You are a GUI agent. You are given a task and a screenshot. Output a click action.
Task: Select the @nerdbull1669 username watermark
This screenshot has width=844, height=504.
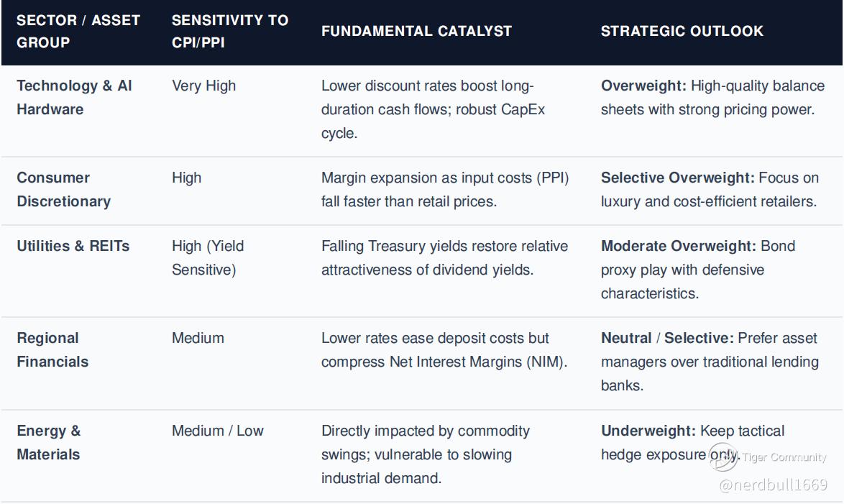[774, 485]
